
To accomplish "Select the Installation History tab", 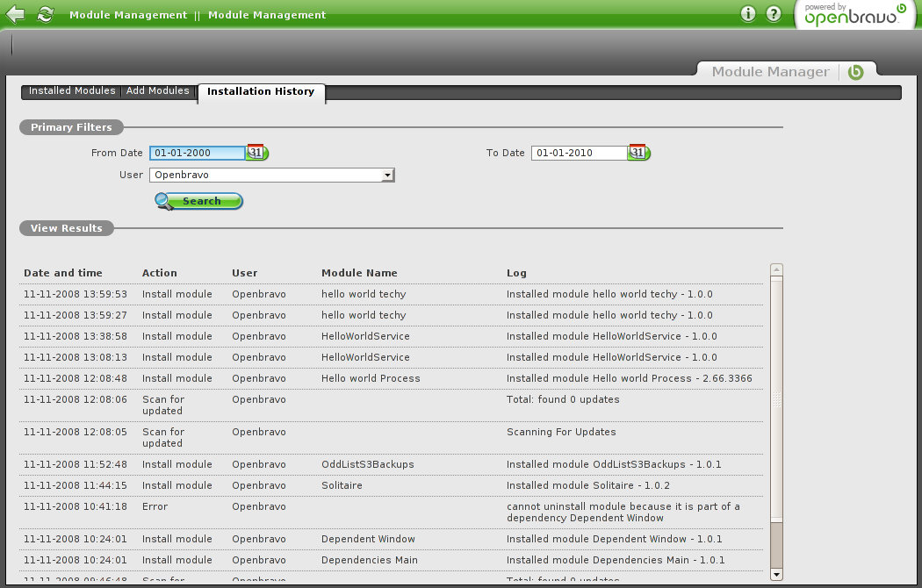I will click(261, 92).
